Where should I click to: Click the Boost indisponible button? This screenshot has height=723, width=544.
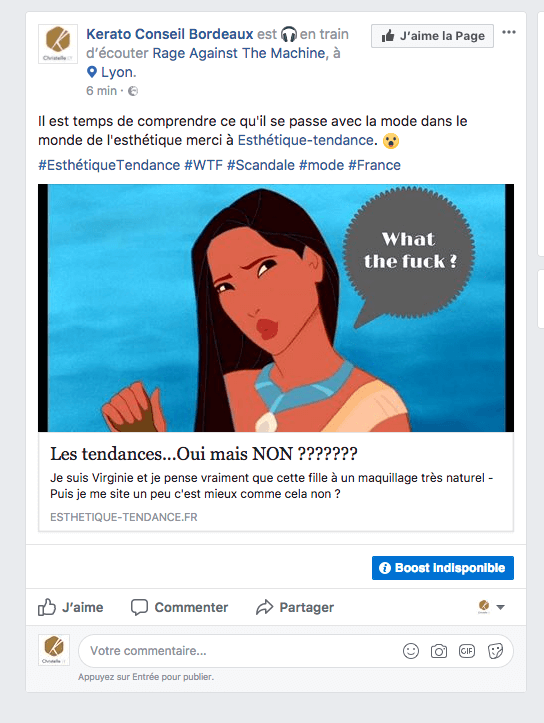[x=443, y=568]
